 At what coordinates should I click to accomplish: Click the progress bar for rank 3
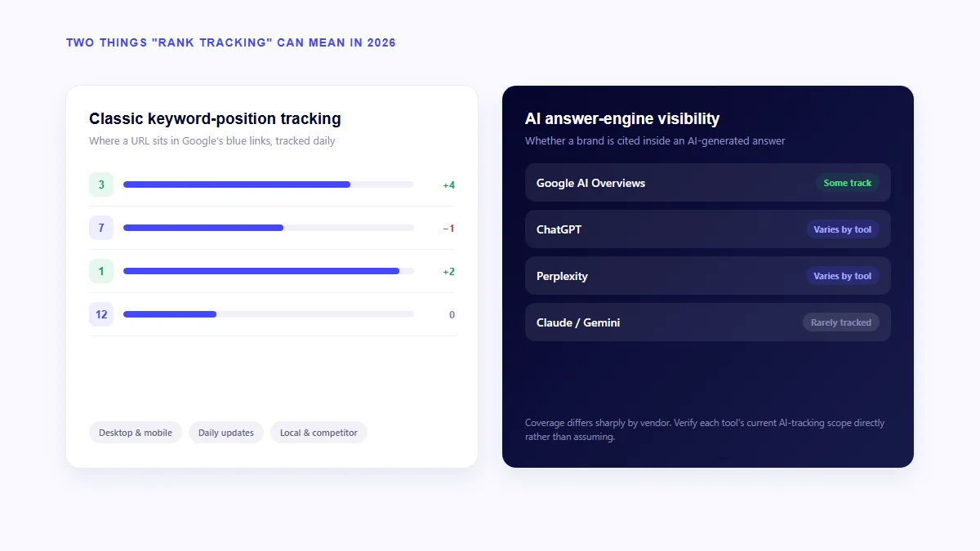click(269, 184)
